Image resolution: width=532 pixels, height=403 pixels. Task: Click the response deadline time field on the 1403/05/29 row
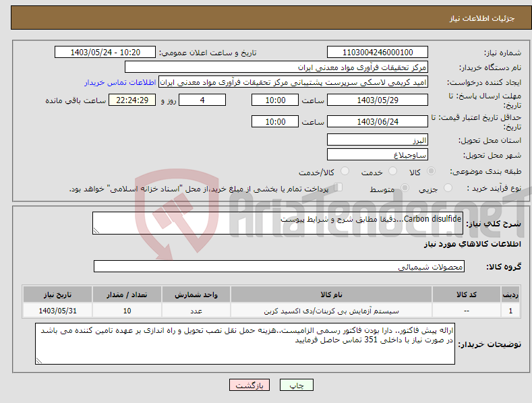click(275, 100)
